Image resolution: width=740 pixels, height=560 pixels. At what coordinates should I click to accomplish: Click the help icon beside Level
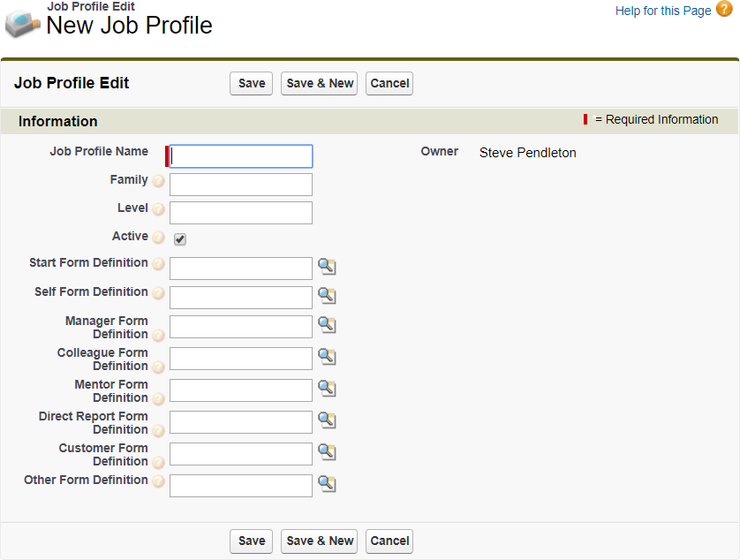pyautogui.click(x=159, y=210)
